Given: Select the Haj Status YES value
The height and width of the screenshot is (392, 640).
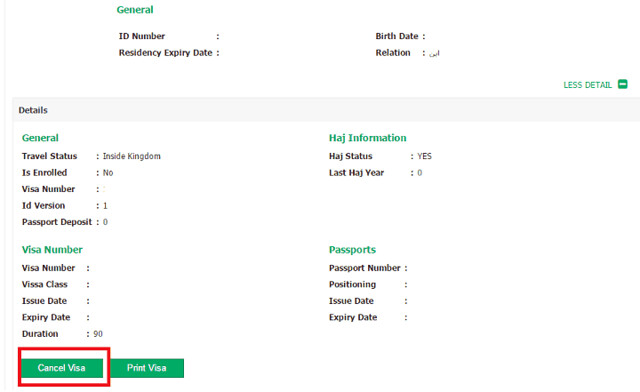Looking at the screenshot, I should tap(424, 156).
